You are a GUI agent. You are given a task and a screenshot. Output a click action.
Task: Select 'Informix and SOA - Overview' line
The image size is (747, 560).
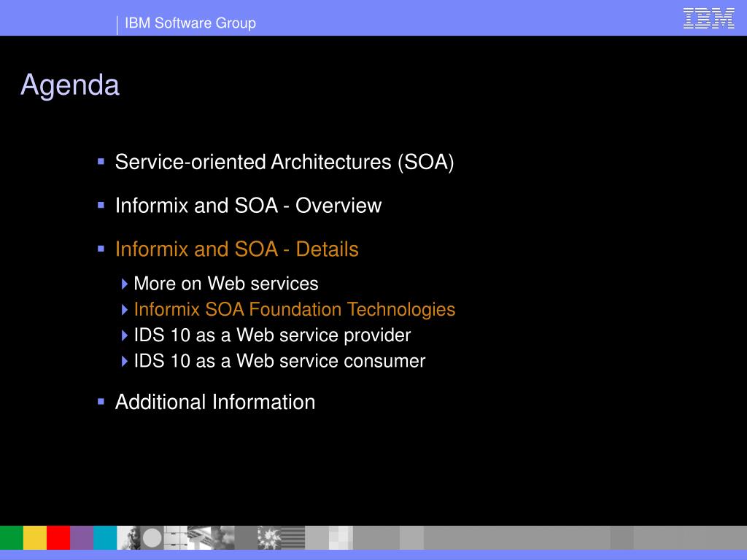coord(248,206)
